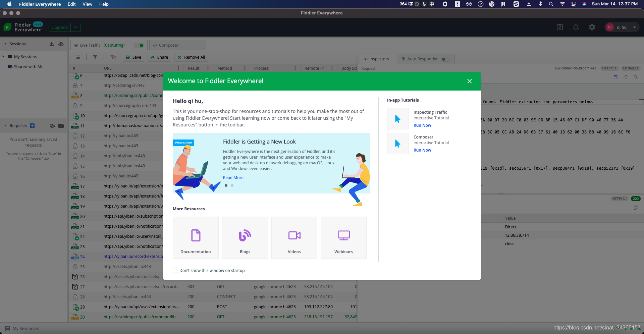Open the stream list menu icon
Image resolution: width=644 pixels, height=334 pixels.
(x=78, y=57)
